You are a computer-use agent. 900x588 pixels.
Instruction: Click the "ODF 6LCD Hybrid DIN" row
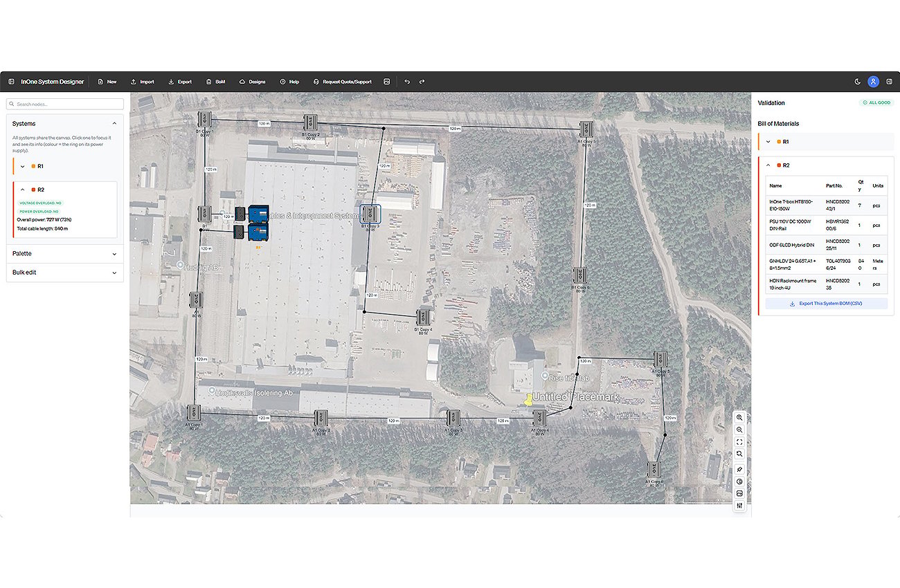coord(827,245)
